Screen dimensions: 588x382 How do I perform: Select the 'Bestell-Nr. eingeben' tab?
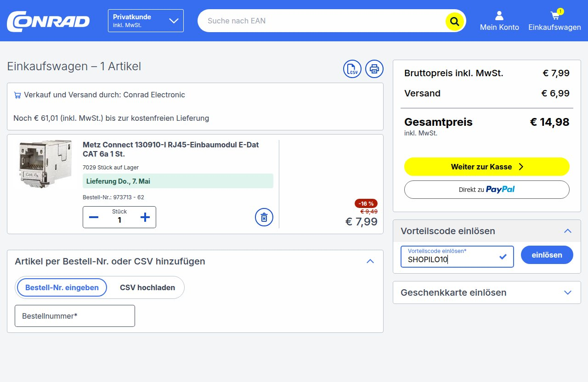[x=62, y=287]
